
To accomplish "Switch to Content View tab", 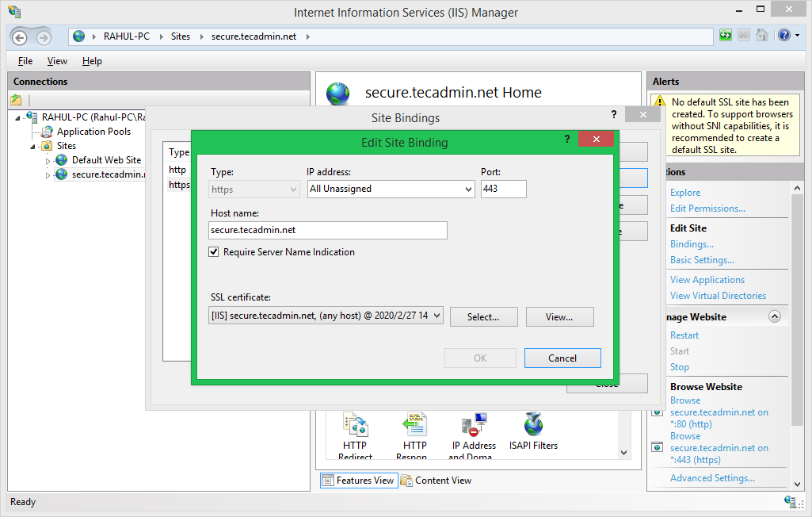I will (x=436, y=481).
